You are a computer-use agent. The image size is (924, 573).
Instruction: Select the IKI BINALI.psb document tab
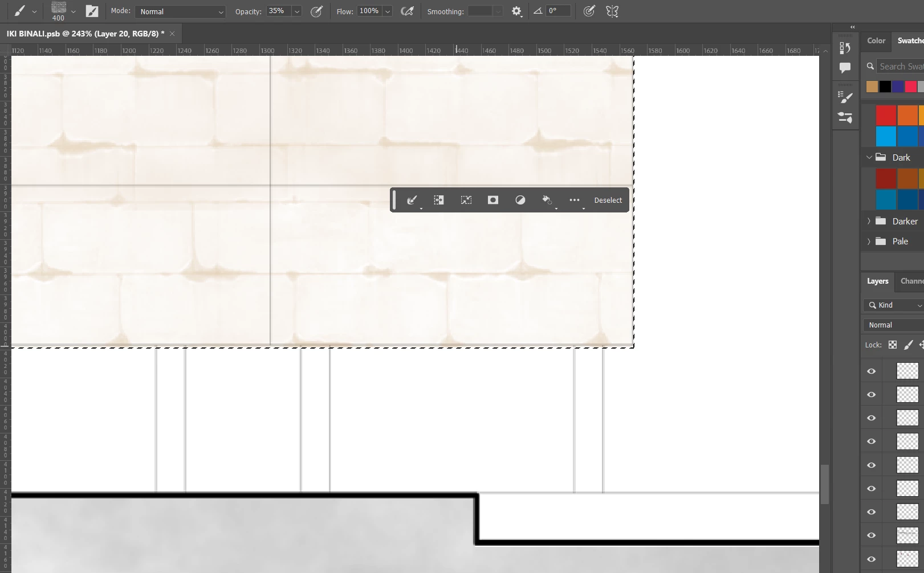86,34
